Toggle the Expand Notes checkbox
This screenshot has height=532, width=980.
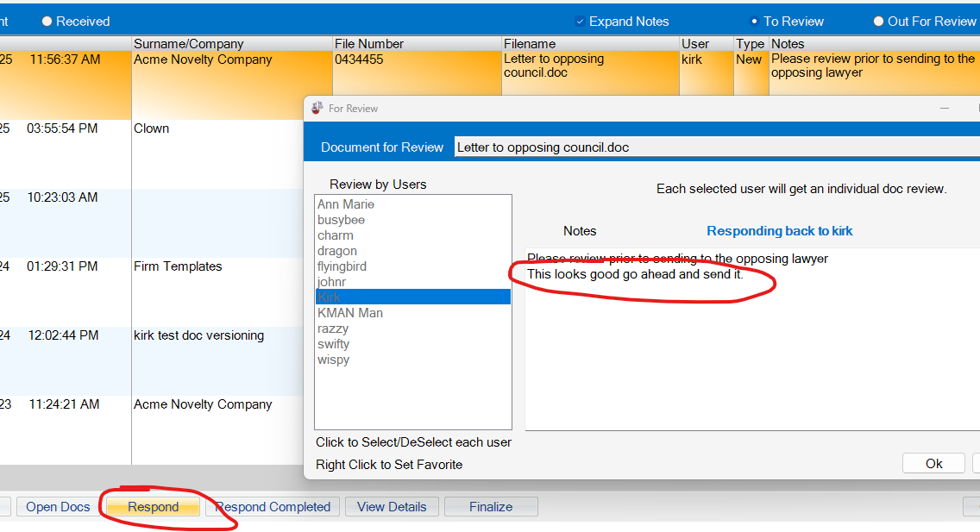coord(581,22)
